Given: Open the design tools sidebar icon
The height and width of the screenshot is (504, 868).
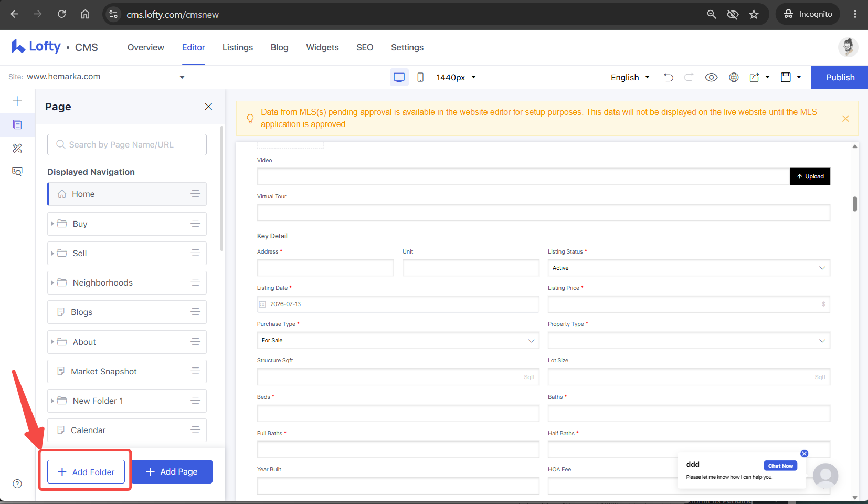Looking at the screenshot, I should (x=17, y=148).
